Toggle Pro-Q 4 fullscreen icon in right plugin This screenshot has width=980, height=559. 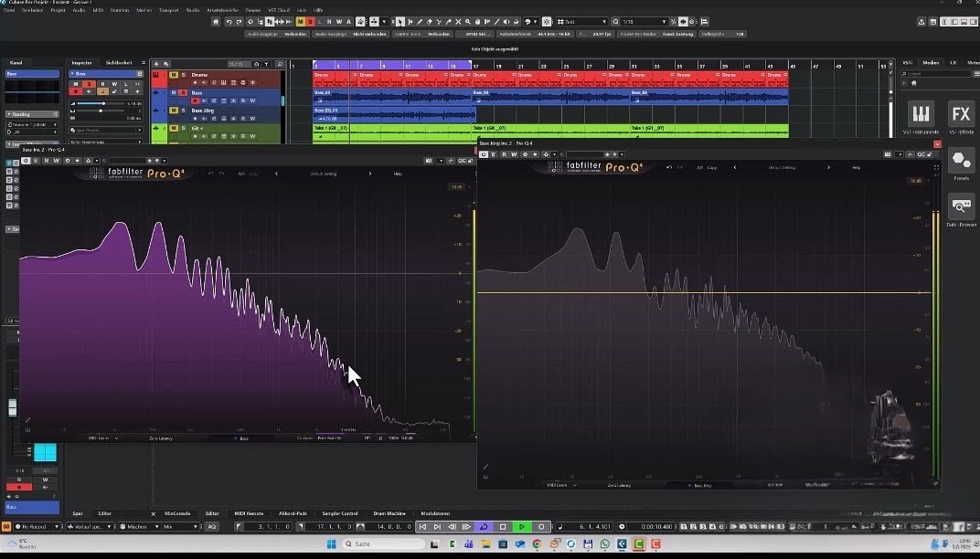click(936, 167)
